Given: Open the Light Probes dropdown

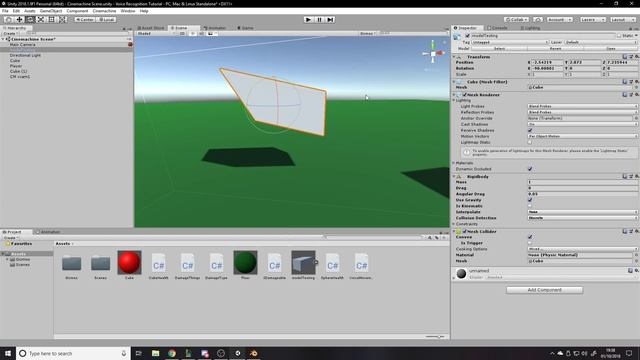Looking at the screenshot, I should click(x=582, y=106).
